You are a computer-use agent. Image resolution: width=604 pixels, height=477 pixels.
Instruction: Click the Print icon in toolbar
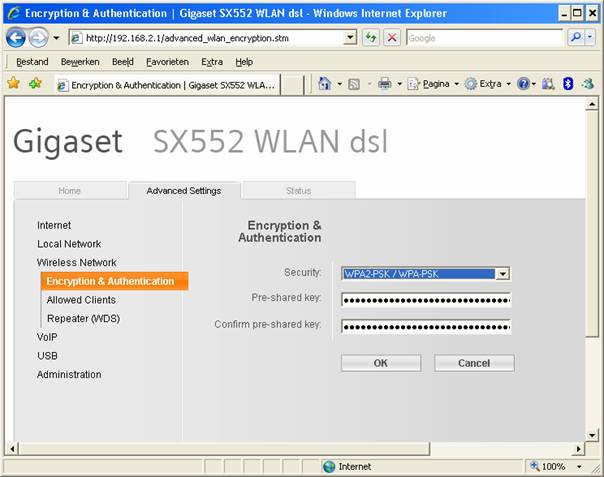click(384, 84)
